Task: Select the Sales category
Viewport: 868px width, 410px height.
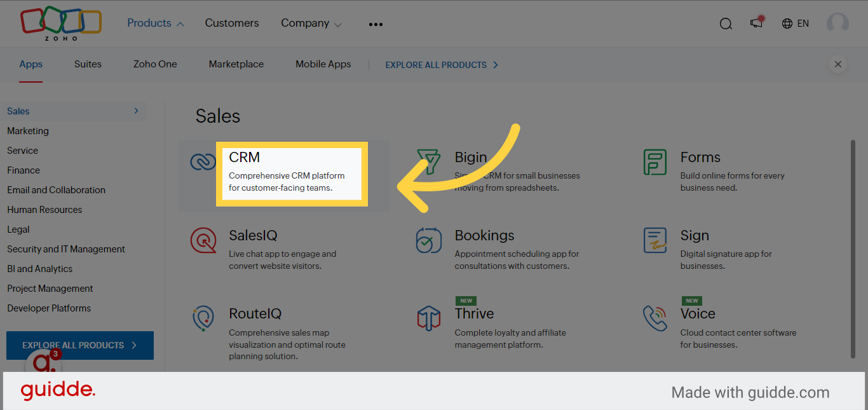Action: tap(74, 111)
